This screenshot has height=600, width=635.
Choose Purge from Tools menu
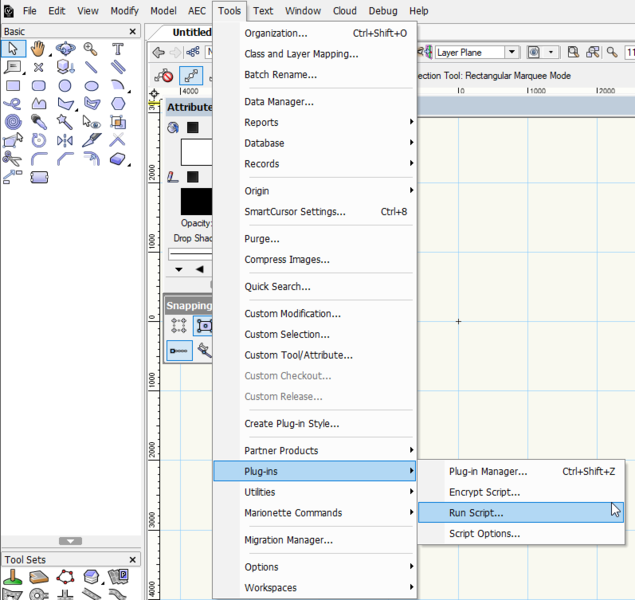coord(315,238)
